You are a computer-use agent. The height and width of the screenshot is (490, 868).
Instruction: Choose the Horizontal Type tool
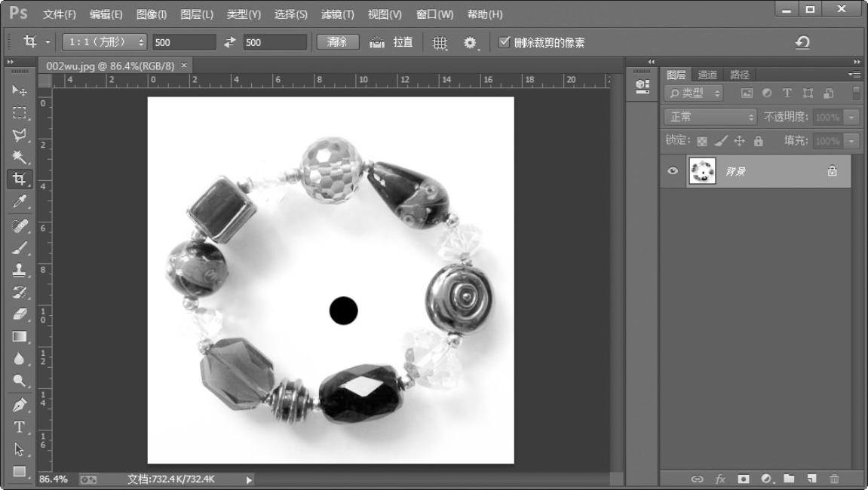click(19, 427)
